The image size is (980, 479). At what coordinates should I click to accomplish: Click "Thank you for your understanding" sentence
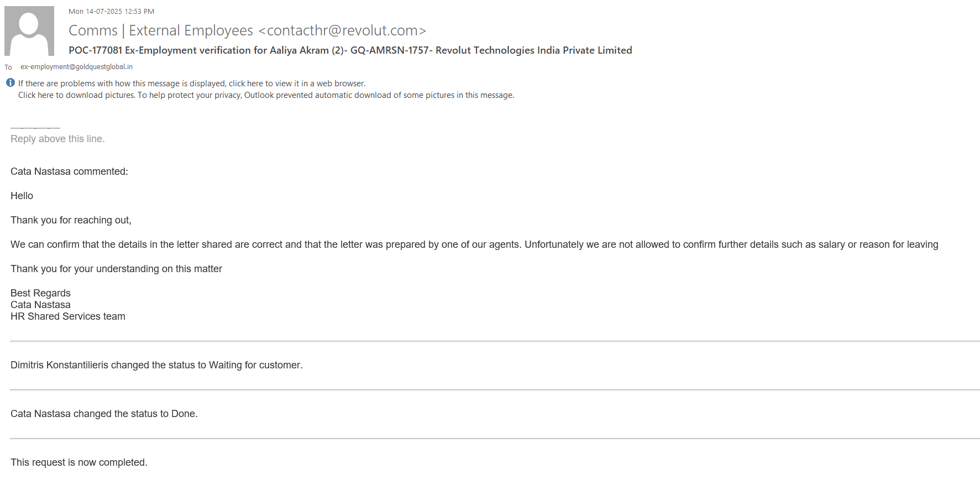click(116, 269)
